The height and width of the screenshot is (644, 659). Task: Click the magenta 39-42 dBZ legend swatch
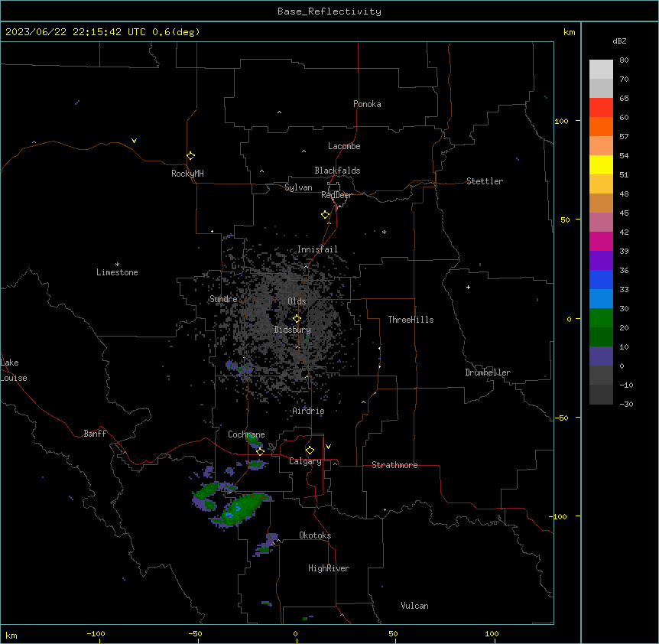point(601,241)
